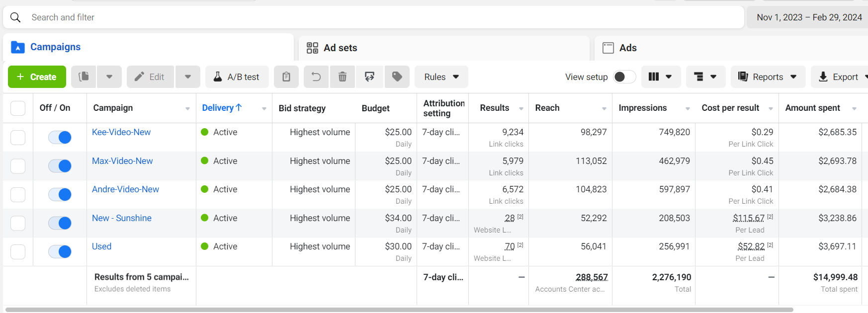Click the duplicate campaign icon
The width and height of the screenshot is (868, 313).
[x=84, y=77]
